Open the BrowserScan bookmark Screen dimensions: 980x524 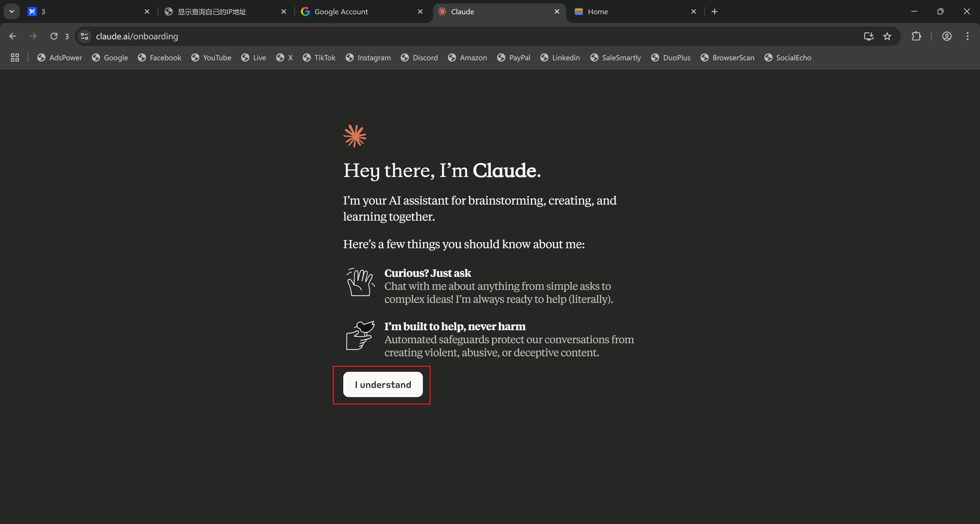[x=727, y=57]
